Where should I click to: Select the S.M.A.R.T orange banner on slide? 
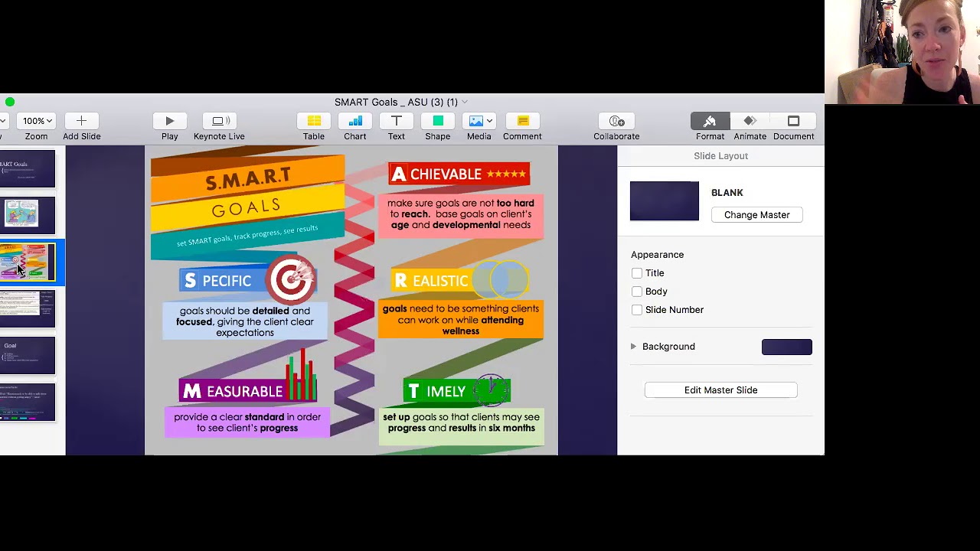248,178
